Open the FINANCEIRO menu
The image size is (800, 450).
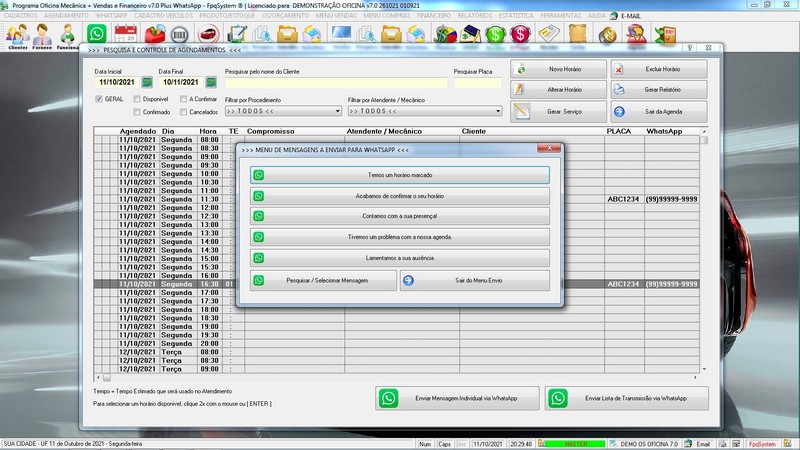pyautogui.click(x=433, y=16)
